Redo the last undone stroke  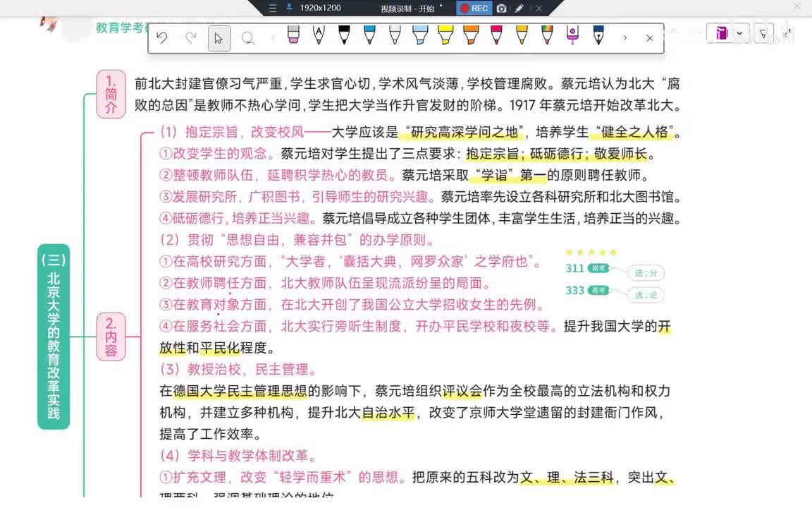point(191,38)
